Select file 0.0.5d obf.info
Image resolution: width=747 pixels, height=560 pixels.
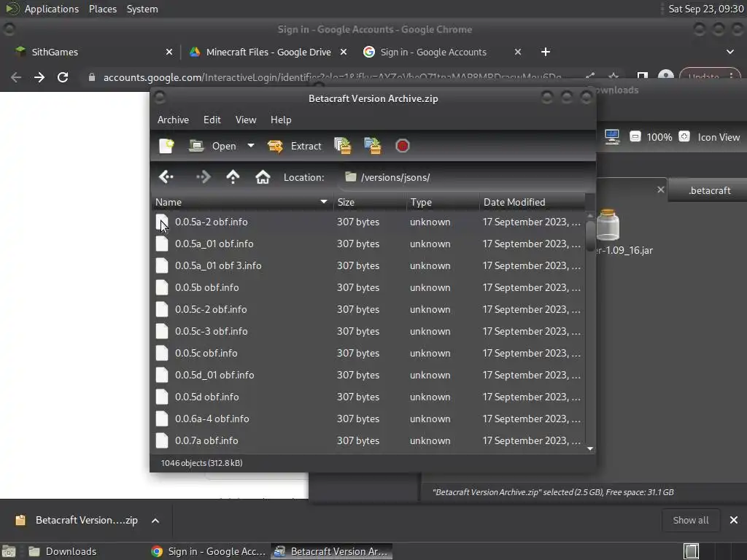pyautogui.click(x=368, y=397)
